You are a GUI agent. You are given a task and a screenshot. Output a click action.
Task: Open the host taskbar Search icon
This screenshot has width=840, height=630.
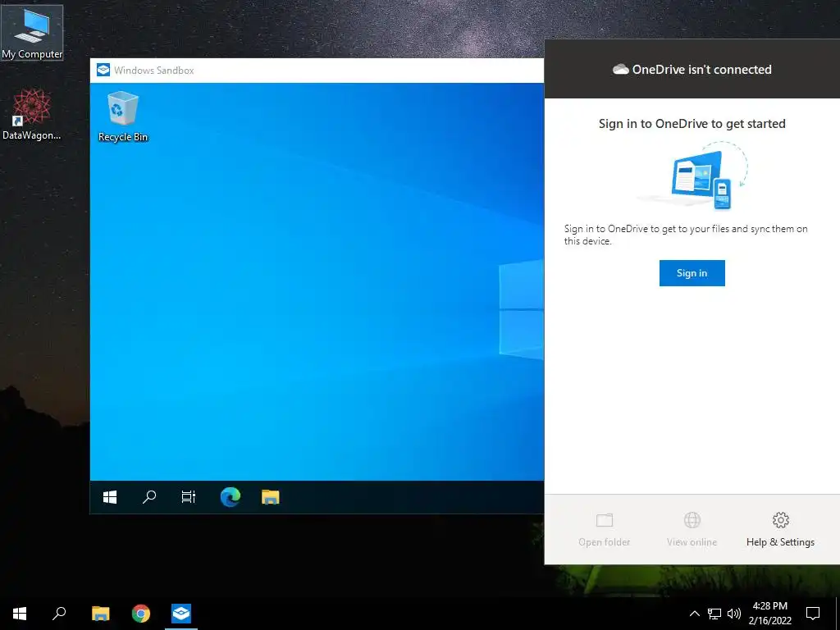(59, 614)
